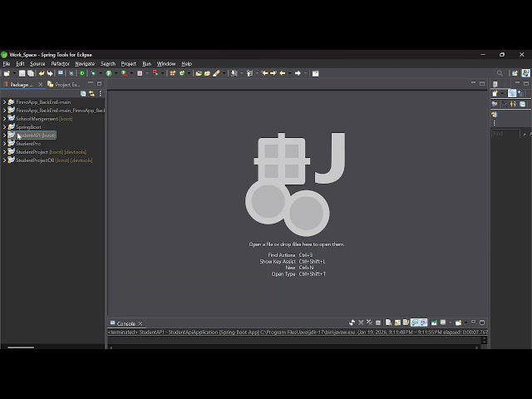
Task: Toggle Show Console on Standard Out change
Action: tap(415, 323)
